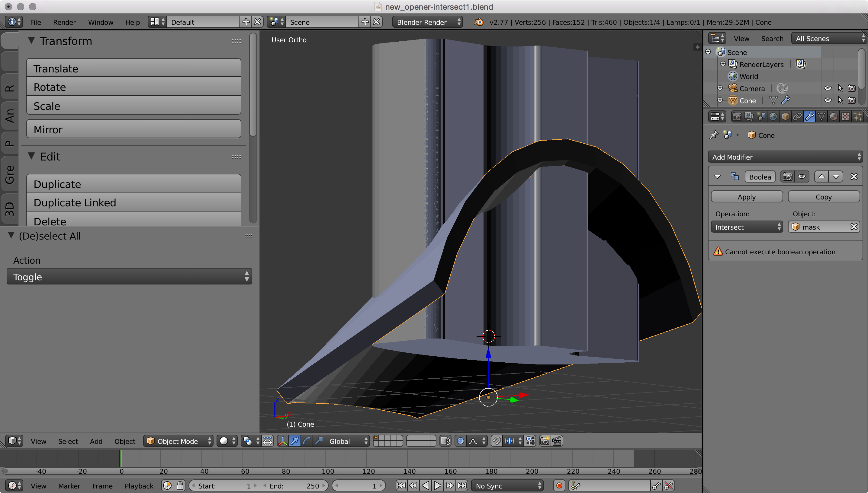
Task: Open the File menu
Action: [x=36, y=22]
